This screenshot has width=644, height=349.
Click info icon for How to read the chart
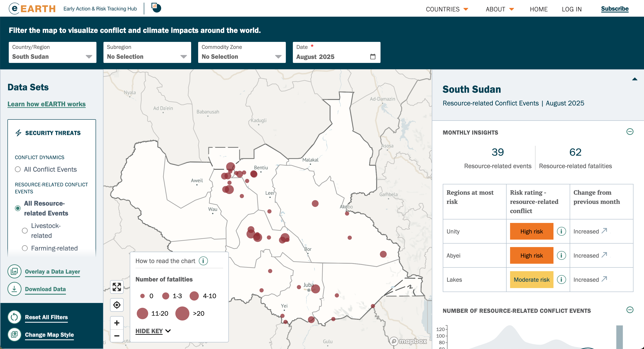[203, 261]
